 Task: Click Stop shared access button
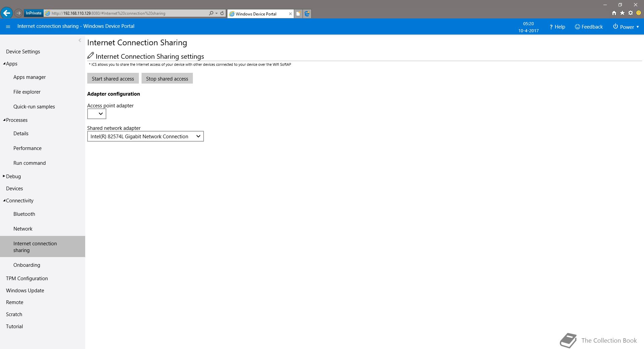click(167, 79)
